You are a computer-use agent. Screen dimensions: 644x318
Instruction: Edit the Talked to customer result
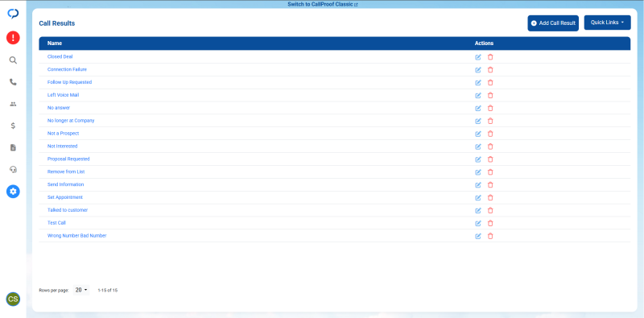tap(478, 210)
